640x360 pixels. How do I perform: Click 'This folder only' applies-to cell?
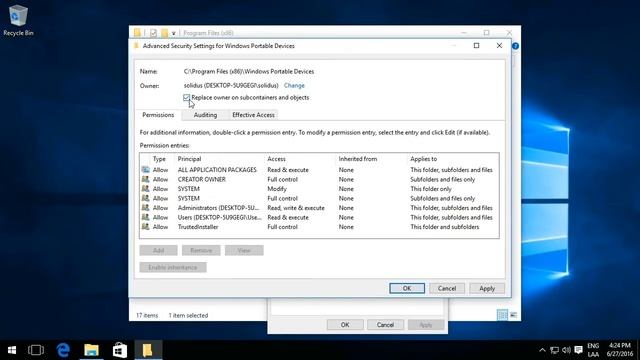(431, 189)
